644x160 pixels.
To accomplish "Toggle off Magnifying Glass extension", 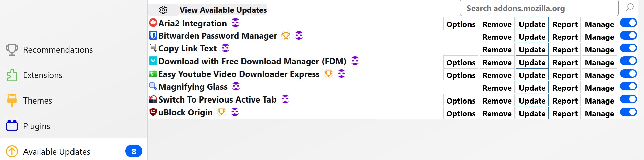I will pos(628,86).
